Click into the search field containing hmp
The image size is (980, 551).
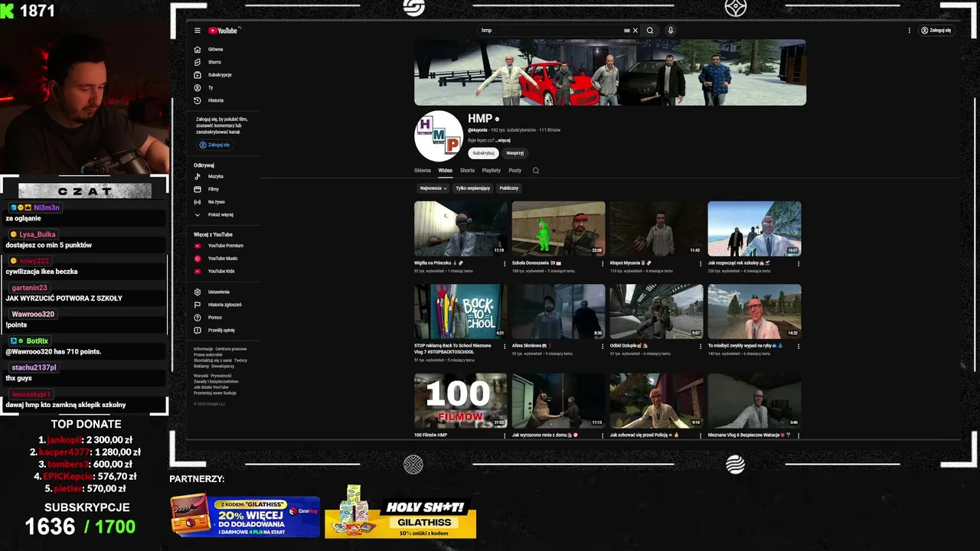(x=551, y=31)
